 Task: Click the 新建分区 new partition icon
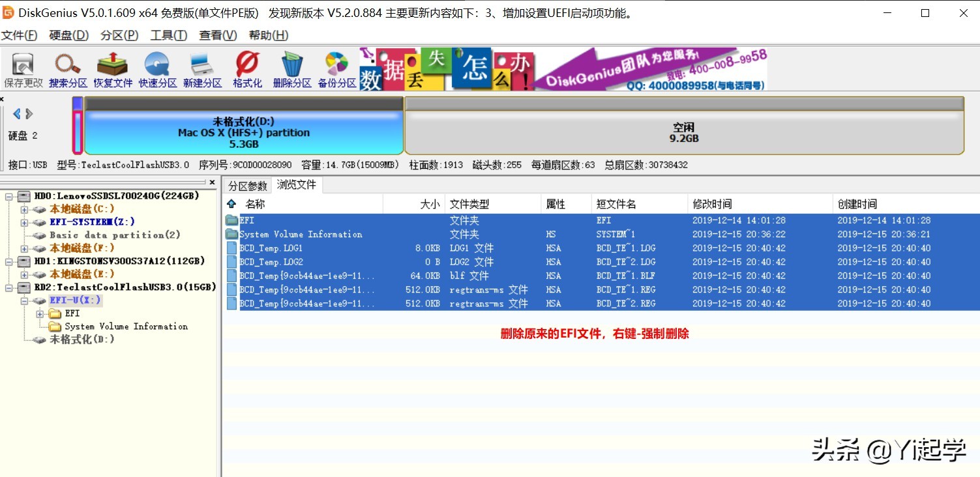pyautogui.click(x=202, y=67)
